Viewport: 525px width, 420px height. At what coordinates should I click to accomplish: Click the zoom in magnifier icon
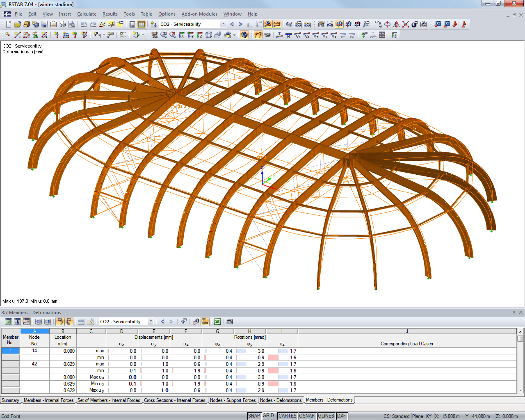coord(164,35)
